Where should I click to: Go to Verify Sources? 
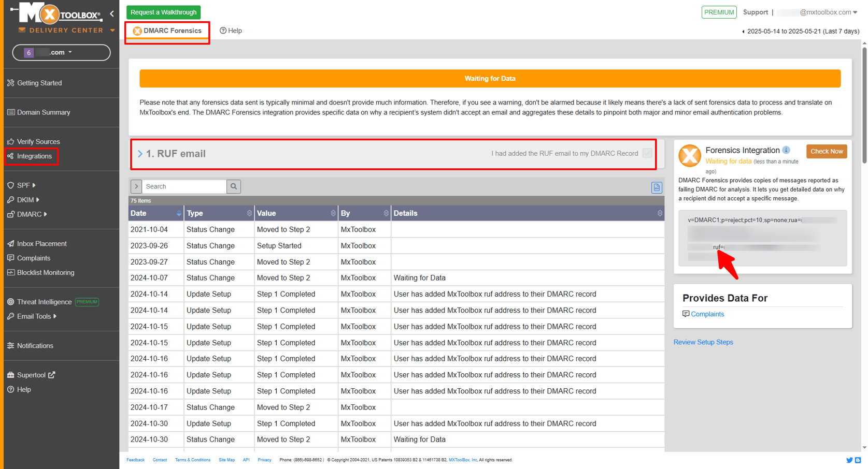coord(38,141)
